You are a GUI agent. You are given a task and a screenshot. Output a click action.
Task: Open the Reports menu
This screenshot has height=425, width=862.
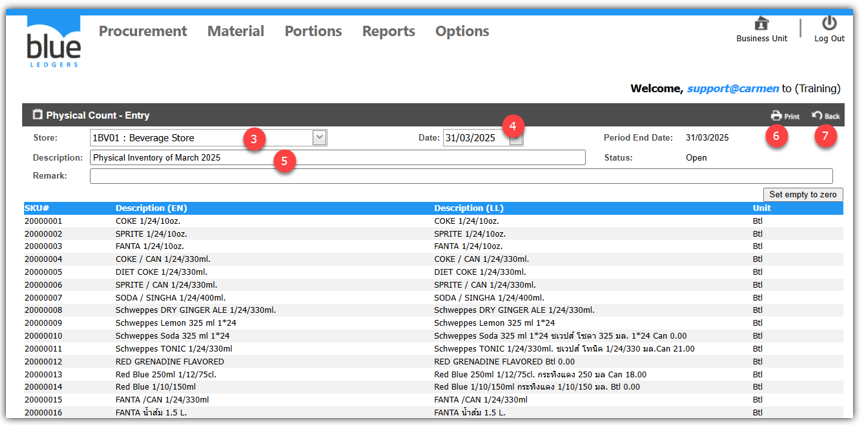point(388,31)
